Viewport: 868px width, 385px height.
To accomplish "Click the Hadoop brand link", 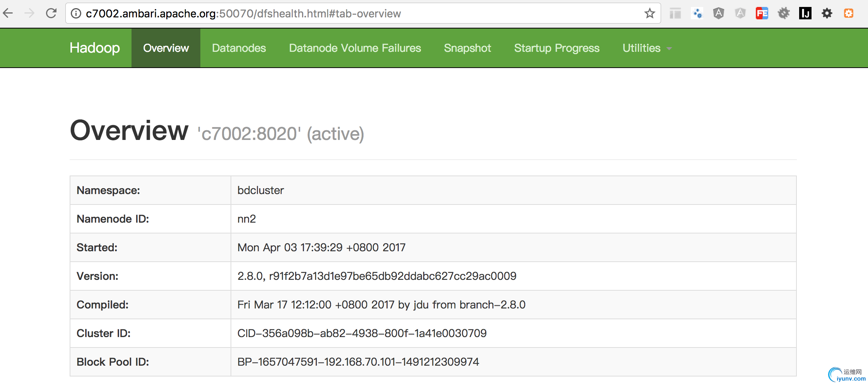I will pos(95,48).
